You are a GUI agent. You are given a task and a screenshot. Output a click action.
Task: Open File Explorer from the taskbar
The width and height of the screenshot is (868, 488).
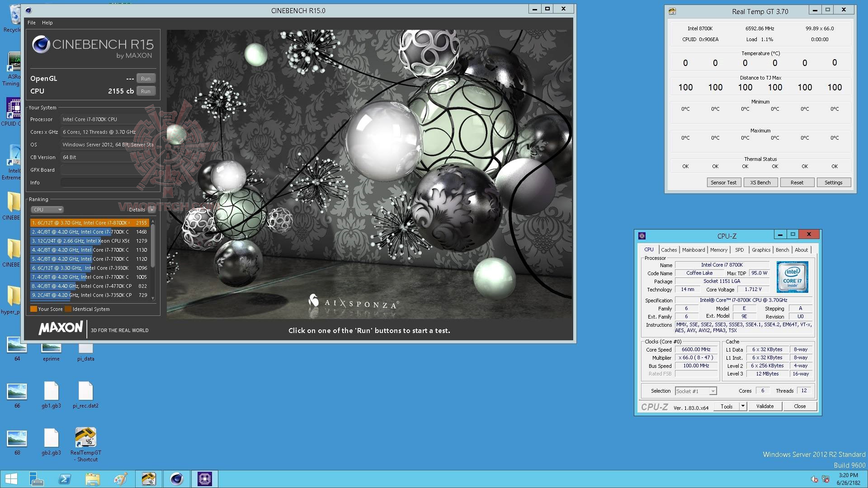(x=93, y=479)
